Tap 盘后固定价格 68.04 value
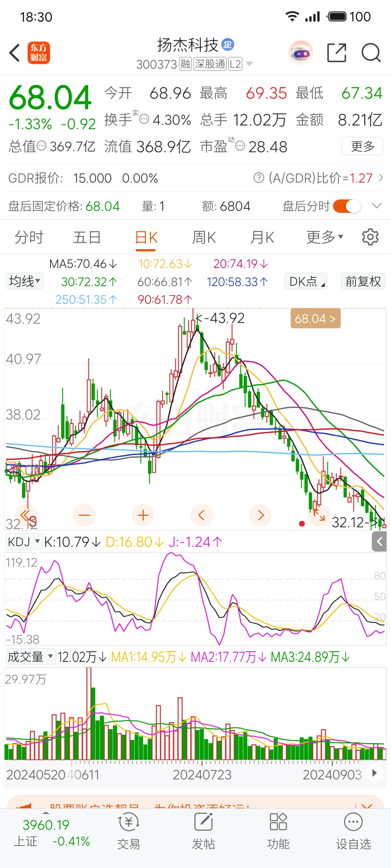Viewport: 391px width, 868px height. tap(102, 206)
